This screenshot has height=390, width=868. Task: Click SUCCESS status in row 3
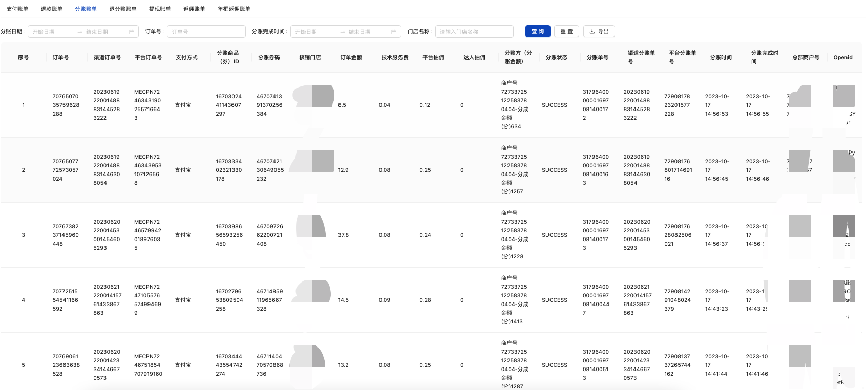(x=555, y=235)
